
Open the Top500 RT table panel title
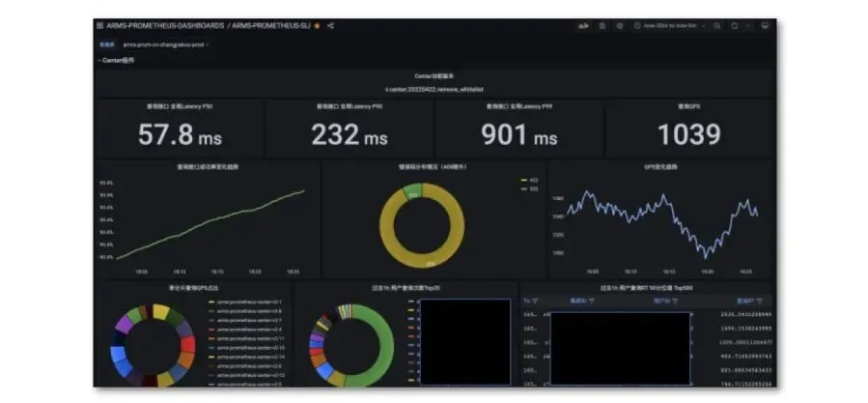(647, 288)
